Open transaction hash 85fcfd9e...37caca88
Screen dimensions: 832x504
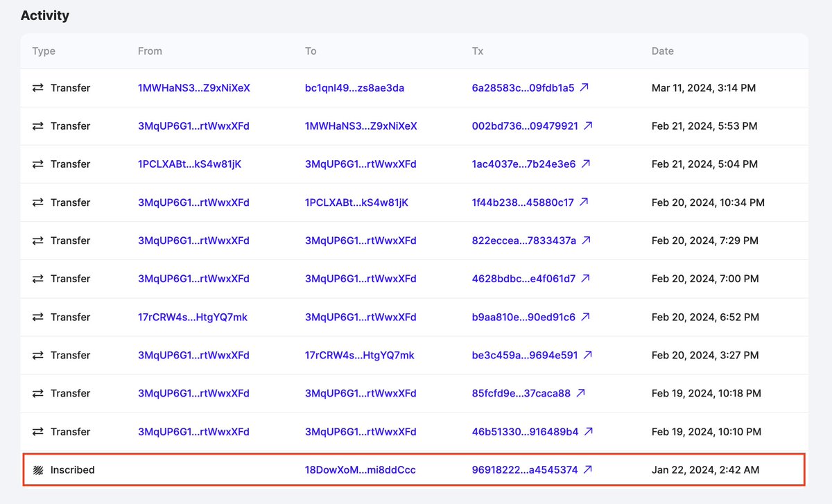click(521, 393)
